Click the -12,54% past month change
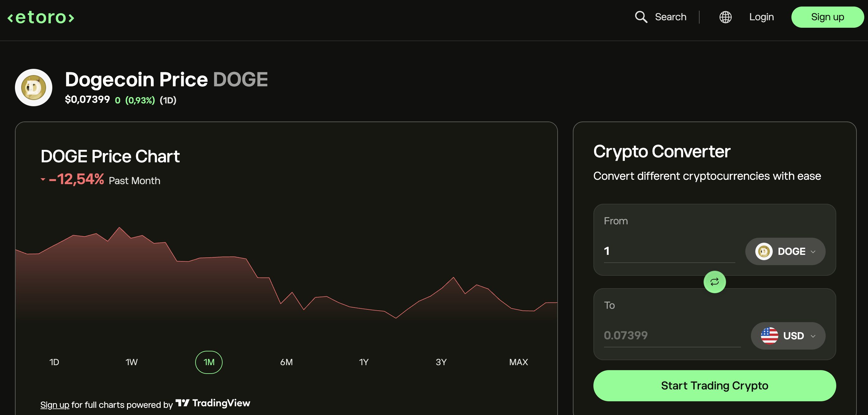Screen dimensions: 868x415 tap(77, 179)
